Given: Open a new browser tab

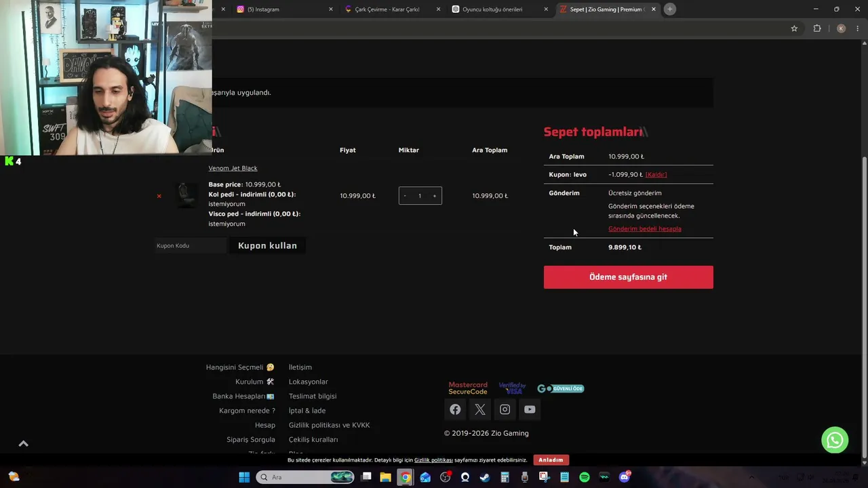Looking at the screenshot, I should click(x=670, y=9).
